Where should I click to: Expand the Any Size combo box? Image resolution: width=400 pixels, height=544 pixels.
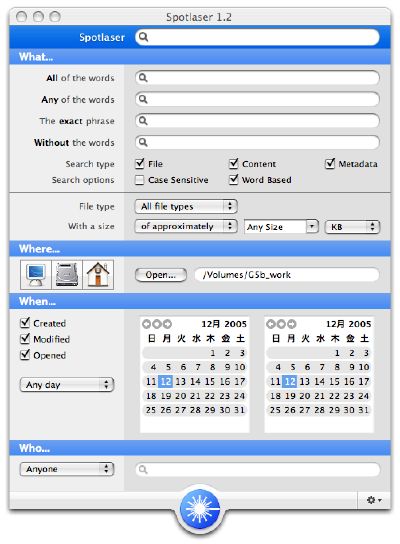coord(312,227)
